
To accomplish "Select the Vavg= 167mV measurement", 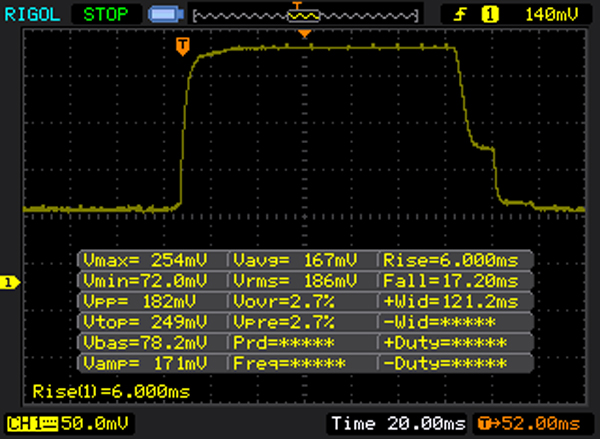I will pyautogui.click(x=295, y=260).
